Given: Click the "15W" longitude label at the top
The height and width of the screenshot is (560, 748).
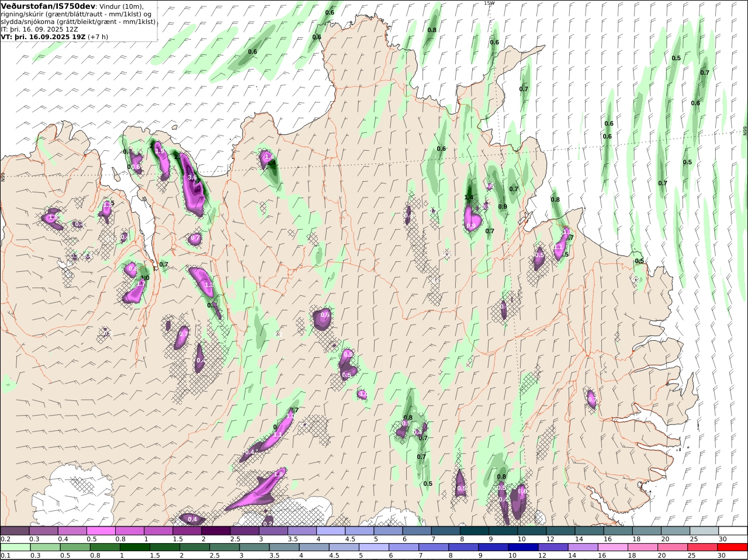Looking at the screenshot, I should (x=489, y=3).
